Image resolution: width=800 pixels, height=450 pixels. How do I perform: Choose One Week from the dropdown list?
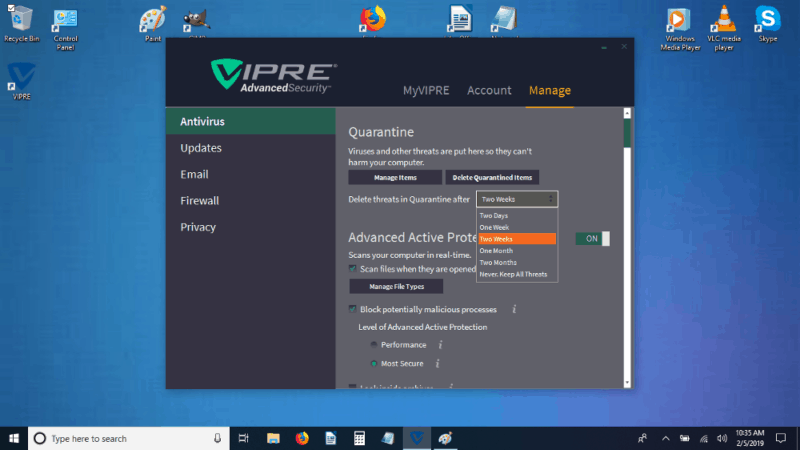pos(517,227)
